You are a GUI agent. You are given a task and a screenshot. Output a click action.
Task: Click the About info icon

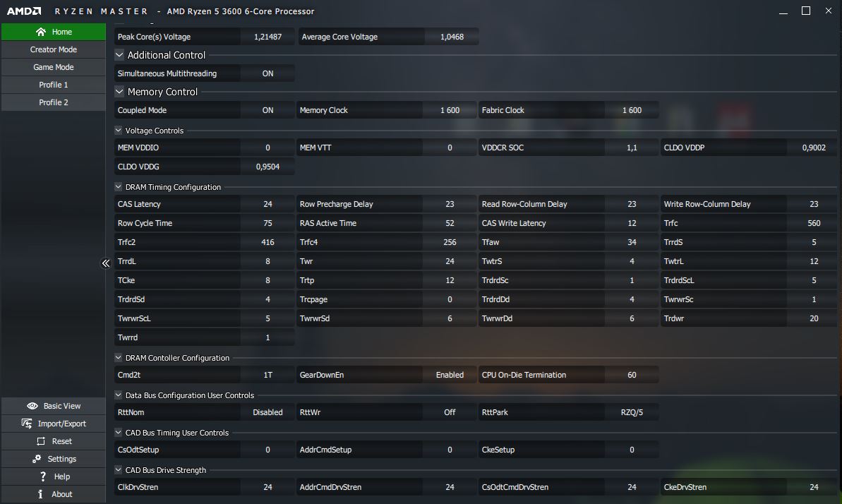[40, 494]
